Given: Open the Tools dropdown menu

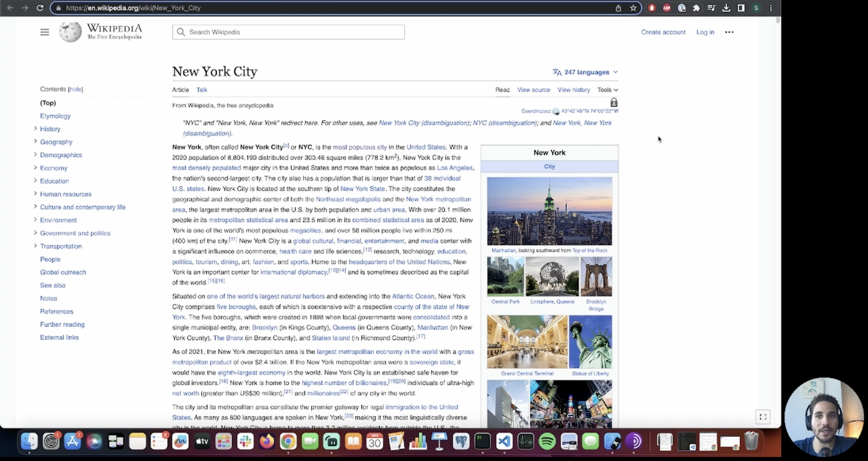Looking at the screenshot, I should [608, 90].
